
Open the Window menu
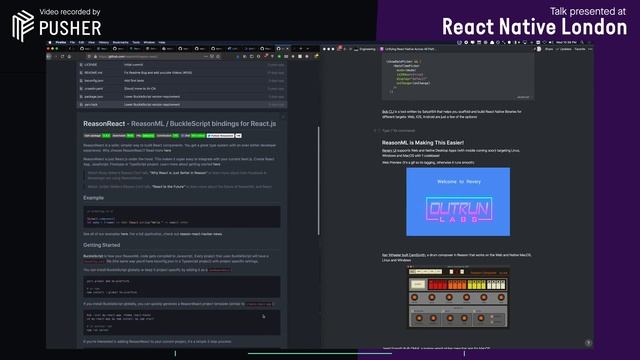click(x=149, y=42)
